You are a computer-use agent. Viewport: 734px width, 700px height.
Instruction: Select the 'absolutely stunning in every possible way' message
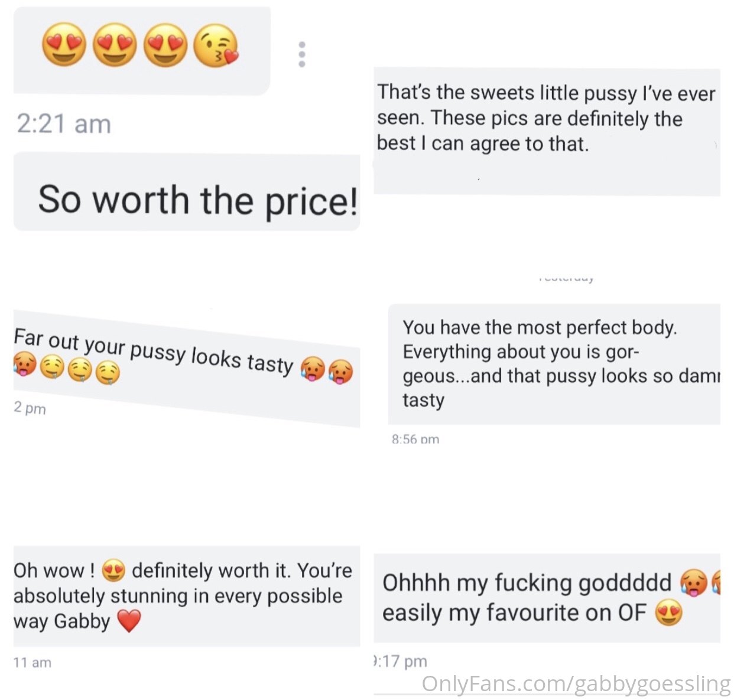pyautogui.click(x=183, y=595)
